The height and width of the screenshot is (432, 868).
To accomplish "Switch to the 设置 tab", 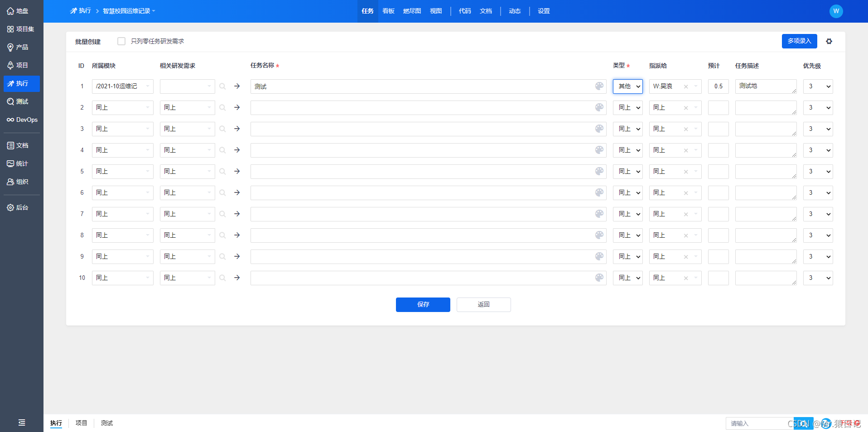I will pos(544,11).
